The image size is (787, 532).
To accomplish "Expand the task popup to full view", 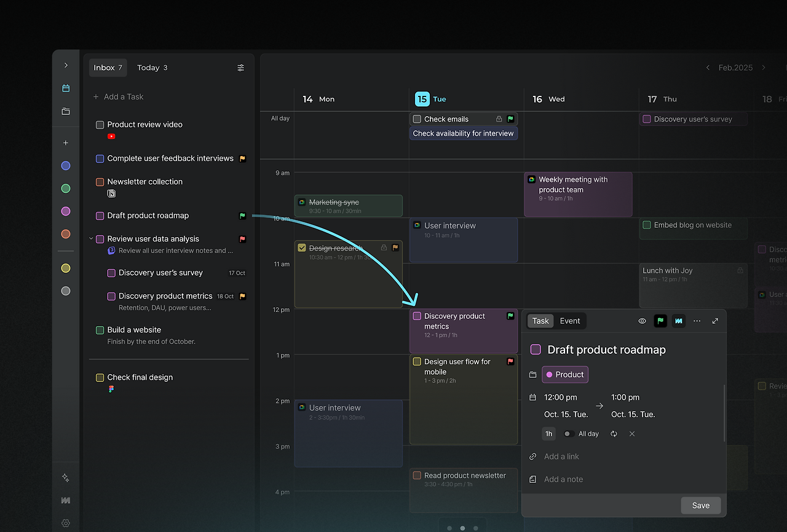I will (715, 321).
